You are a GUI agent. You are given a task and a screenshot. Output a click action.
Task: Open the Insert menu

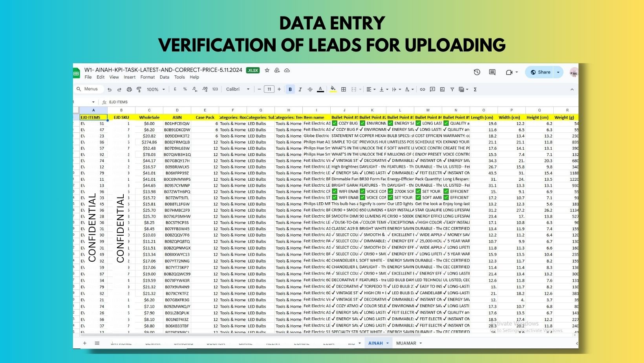pos(130,77)
